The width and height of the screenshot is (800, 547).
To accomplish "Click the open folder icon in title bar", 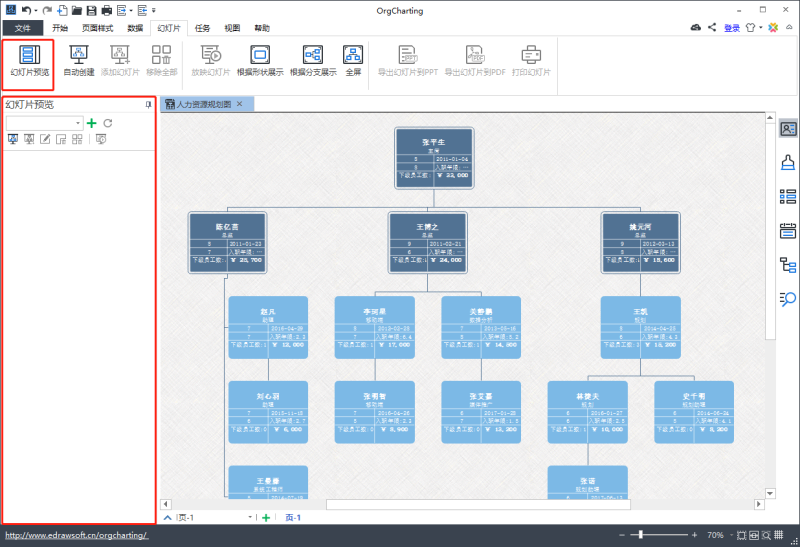I will coord(77,10).
